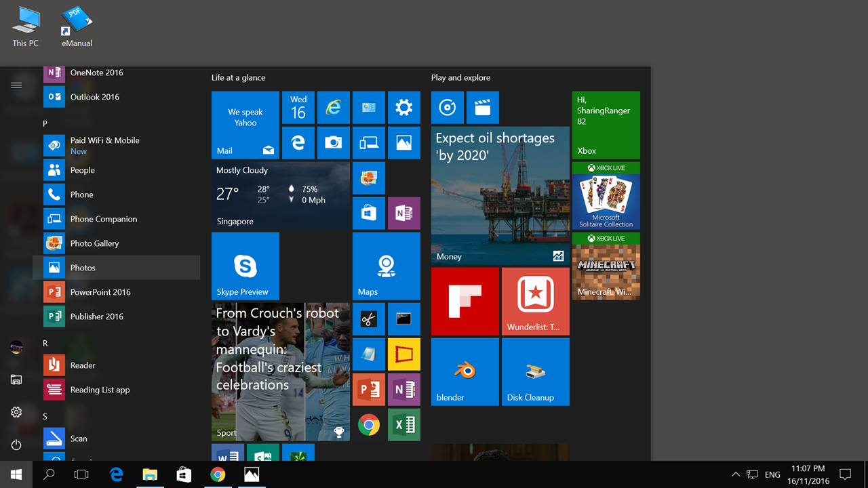Click the Play and explore group title

point(460,78)
